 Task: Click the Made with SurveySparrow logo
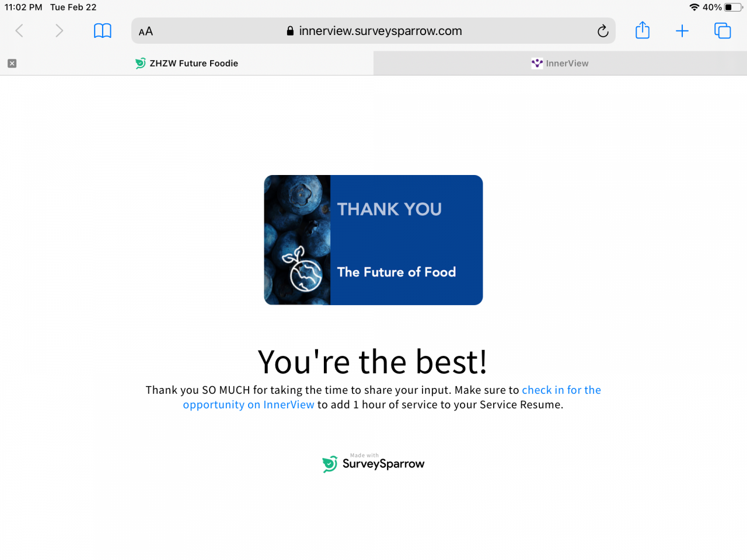pyautogui.click(x=373, y=463)
